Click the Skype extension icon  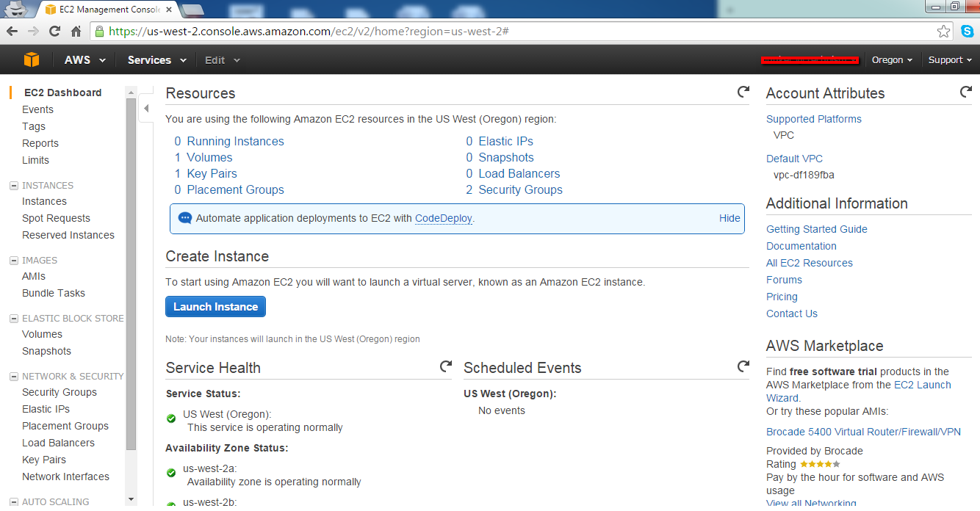pyautogui.click(x=968, y=31)
